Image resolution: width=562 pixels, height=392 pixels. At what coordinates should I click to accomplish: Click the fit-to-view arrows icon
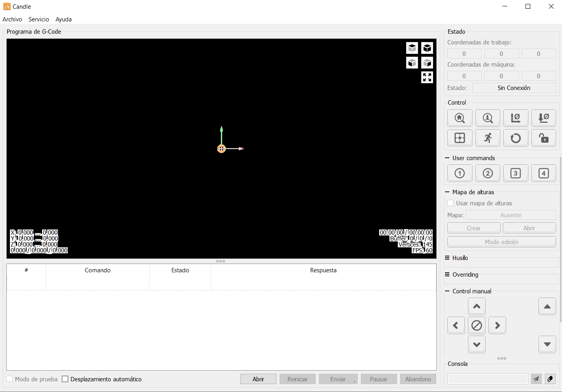coord(427,77)
